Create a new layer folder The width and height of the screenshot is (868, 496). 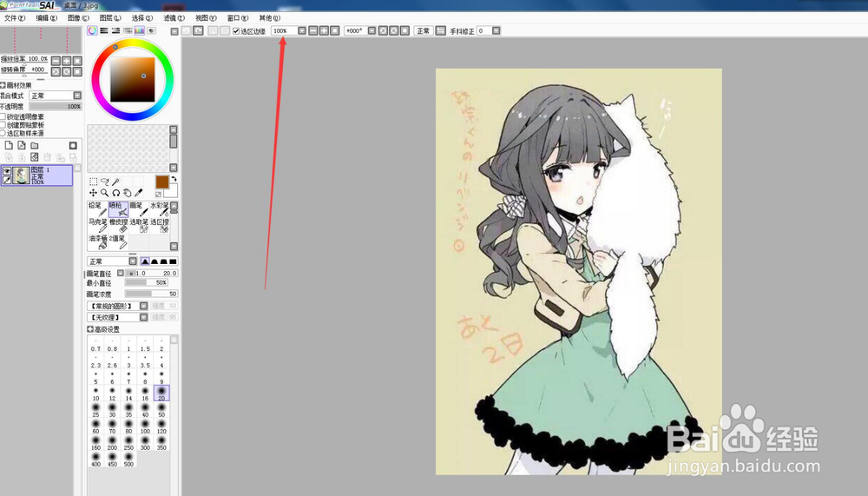(35, 145)
